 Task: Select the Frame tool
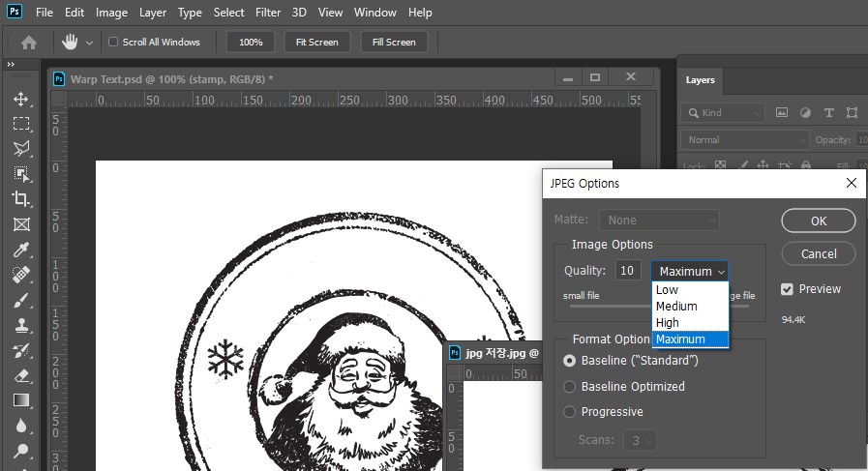[x=21, y=224]
